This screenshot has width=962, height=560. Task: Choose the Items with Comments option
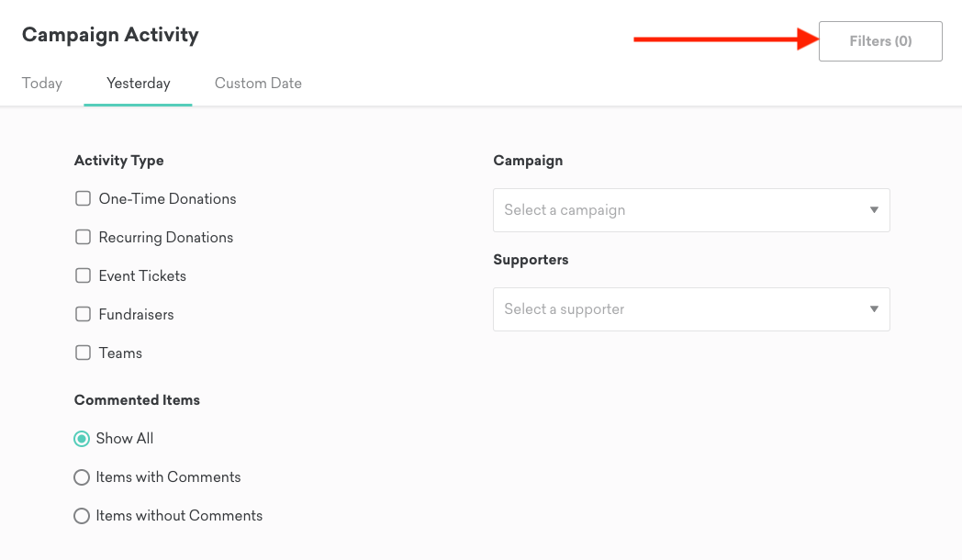82,477
